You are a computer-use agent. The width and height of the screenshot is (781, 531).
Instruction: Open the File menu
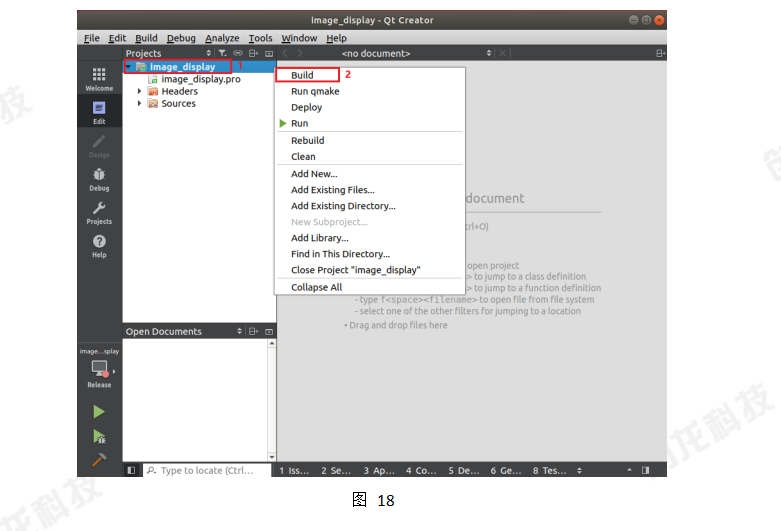(x=92, y=38)
